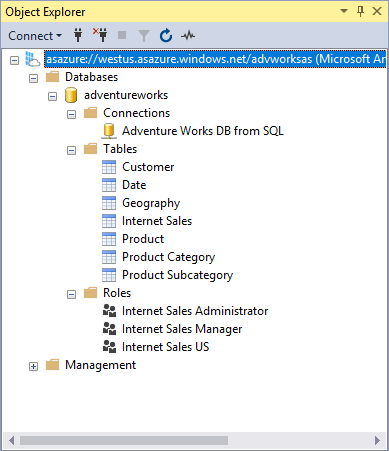Select the Product table
389x451 pixels.
143,239
